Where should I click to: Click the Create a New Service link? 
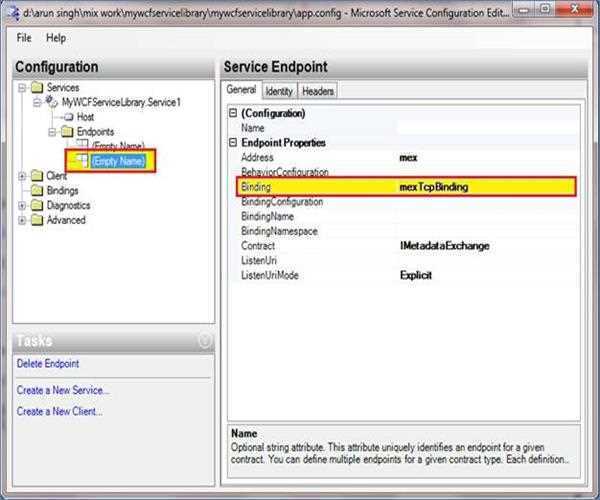63,390
